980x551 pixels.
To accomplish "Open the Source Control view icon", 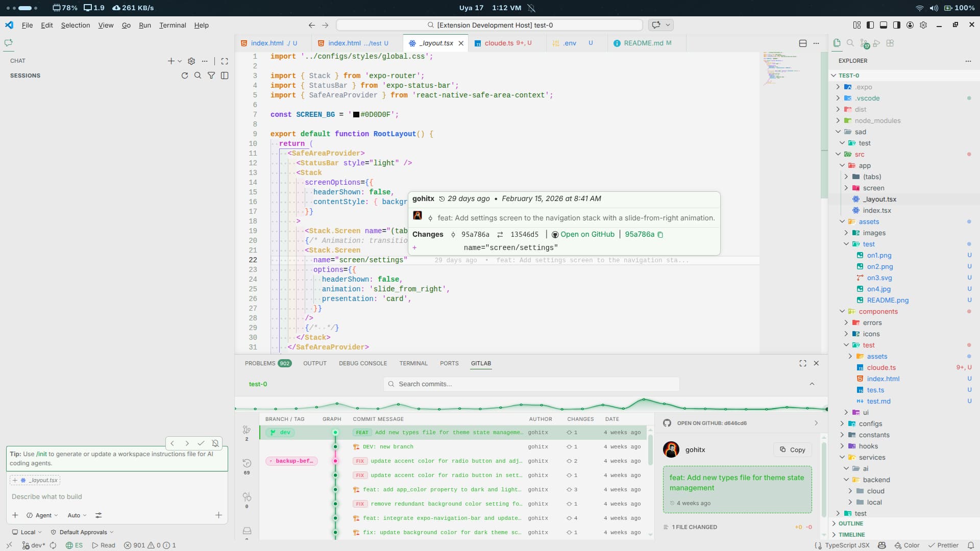I will pos(864,43).
